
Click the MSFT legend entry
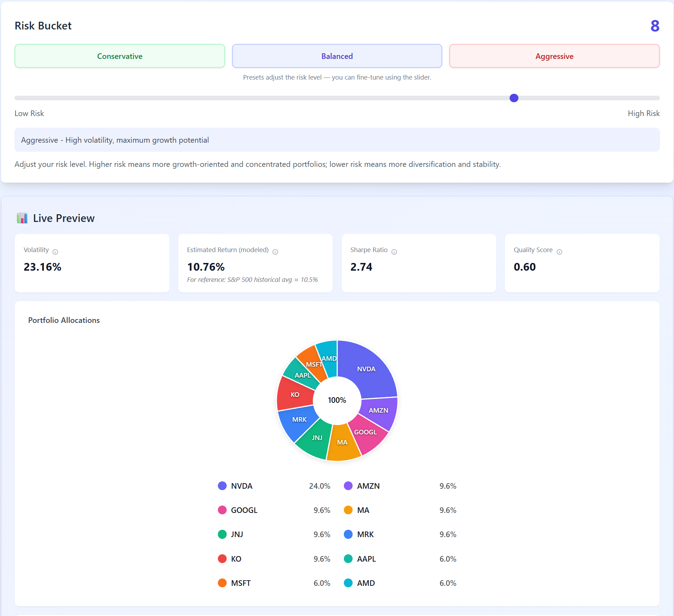click(x=241, y=583)
